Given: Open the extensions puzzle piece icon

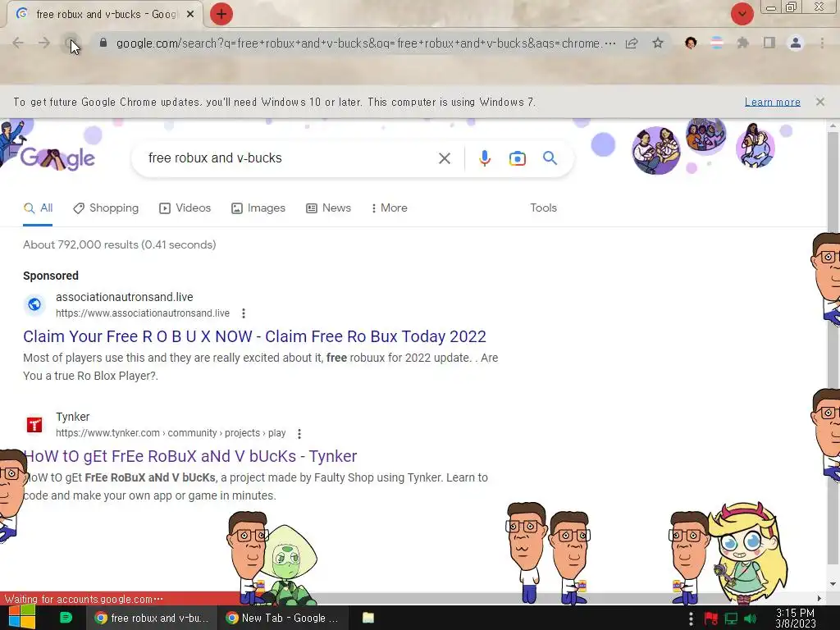Looking at the screenshot, I should pos(742,43).
